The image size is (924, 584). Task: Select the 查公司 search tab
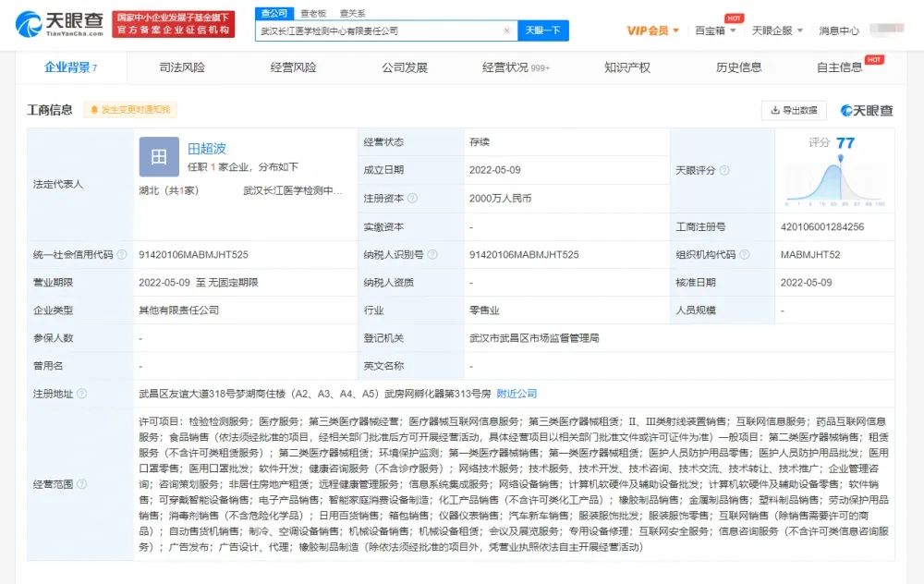tap(274, 13)
